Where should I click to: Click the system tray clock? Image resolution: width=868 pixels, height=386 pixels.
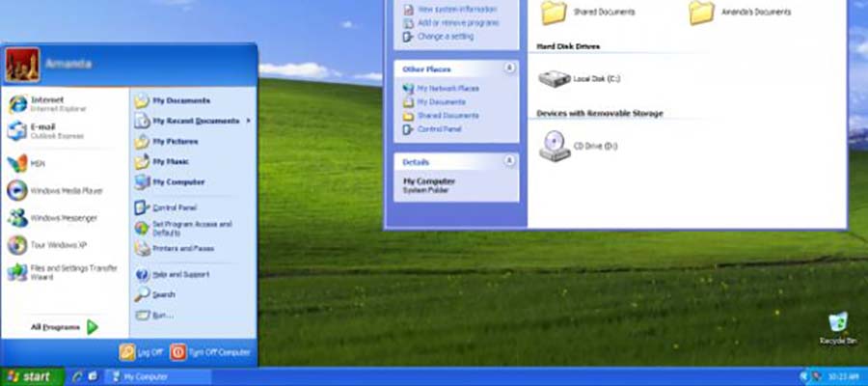843,377
